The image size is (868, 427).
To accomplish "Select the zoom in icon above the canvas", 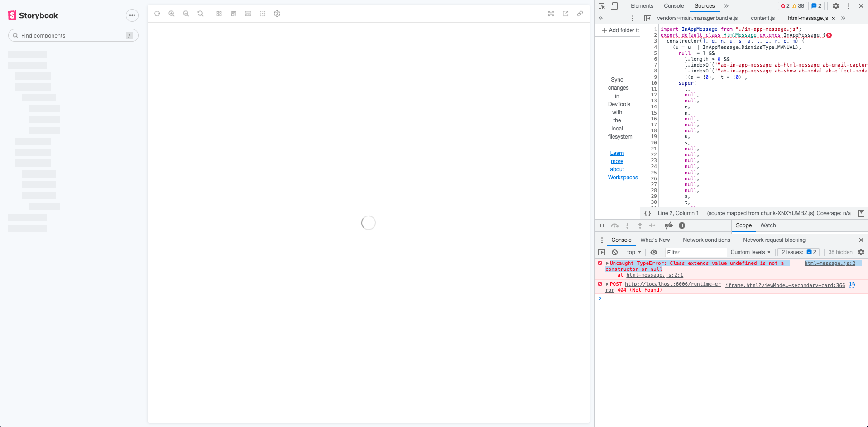I will pos(172,14).
